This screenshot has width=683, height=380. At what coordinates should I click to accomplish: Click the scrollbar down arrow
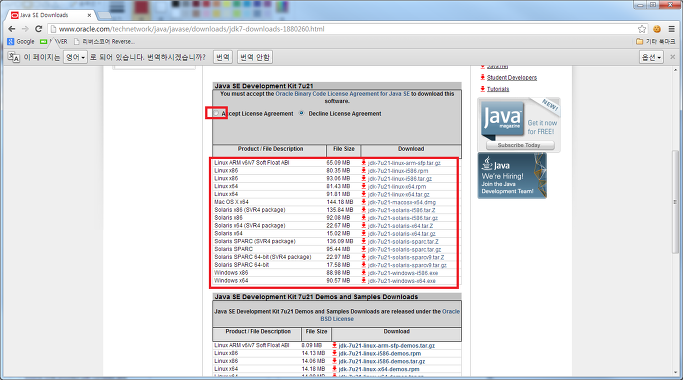(x=676, y=373)
